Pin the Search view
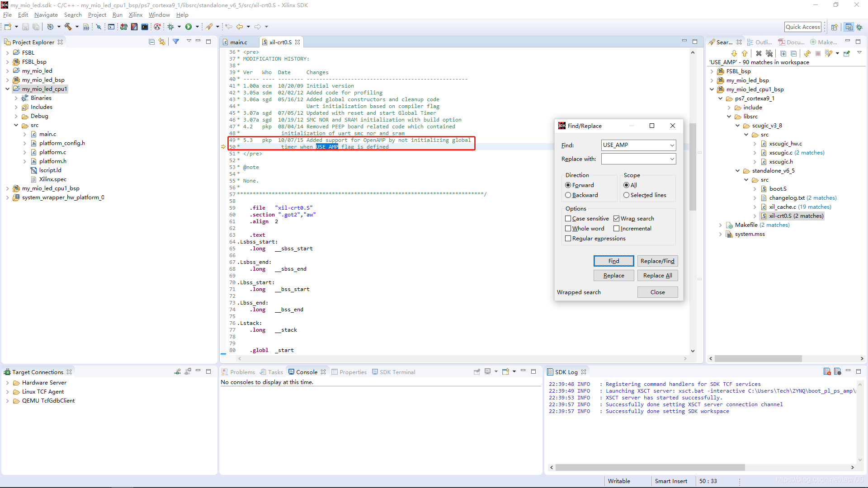 847,53
